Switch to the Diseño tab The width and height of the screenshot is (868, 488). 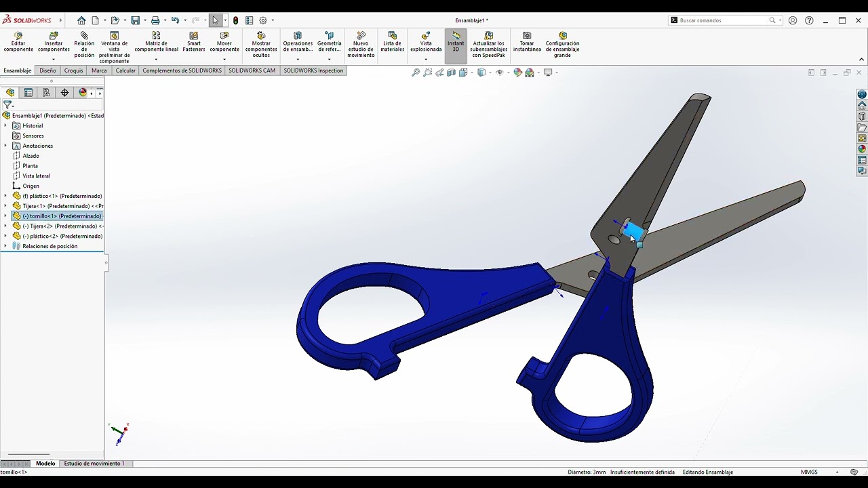47,70
